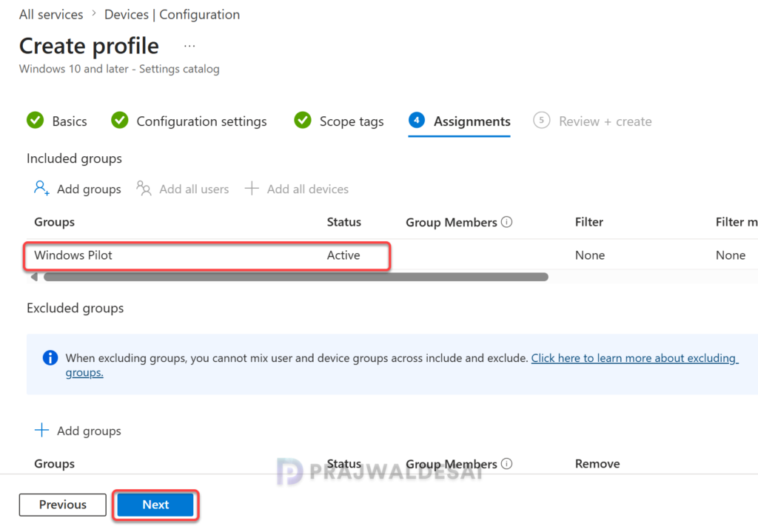Click the Next button

point(155,505)
